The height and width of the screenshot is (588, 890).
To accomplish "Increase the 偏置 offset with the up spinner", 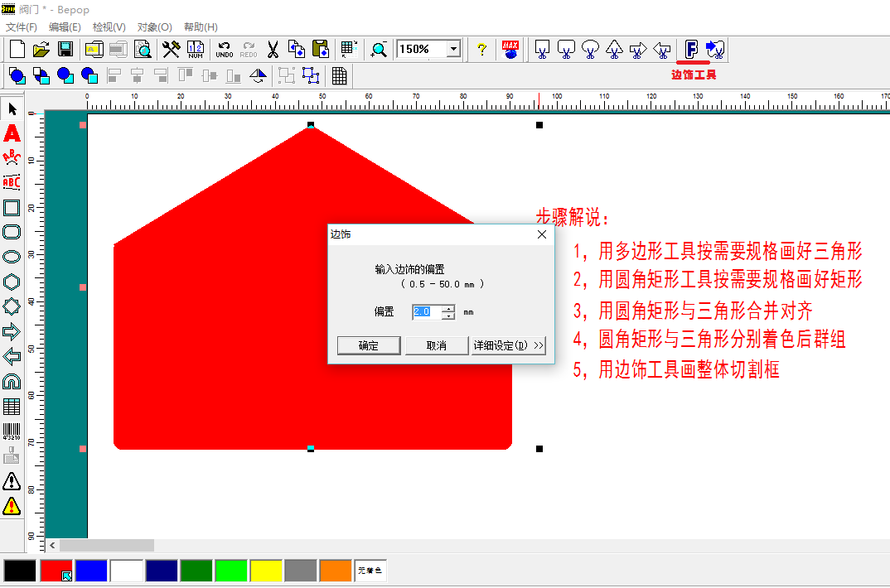I will 449,308.
